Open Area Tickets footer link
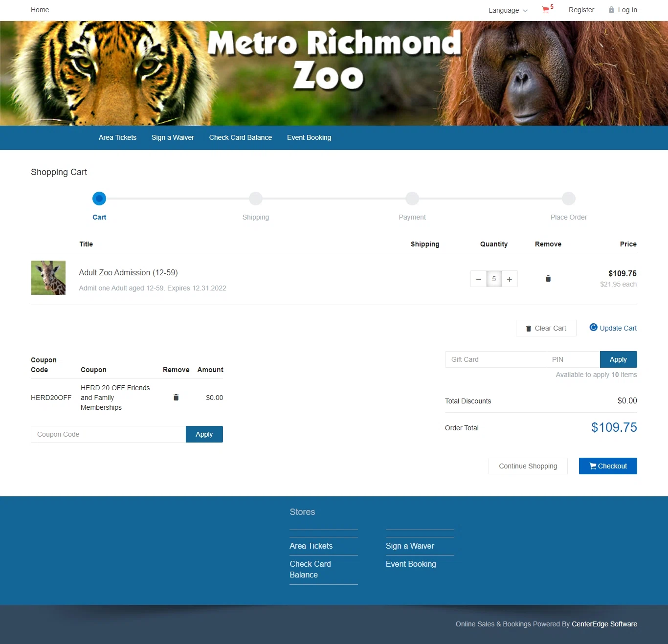This screenshot has width=668, height=644. tap(311, 546)
